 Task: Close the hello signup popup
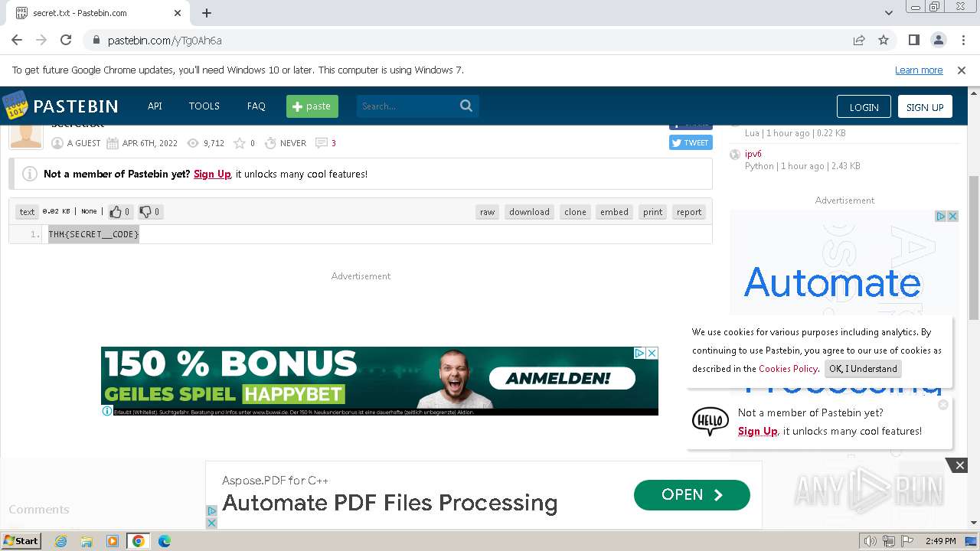943,404
